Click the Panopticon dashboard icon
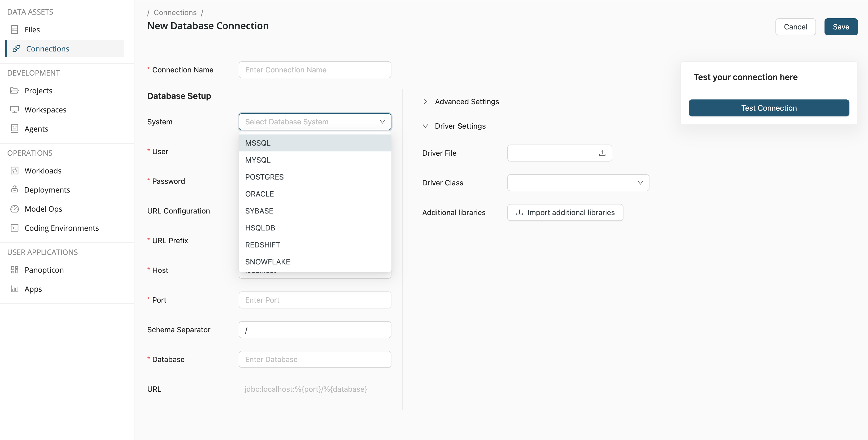Image resolution: width=868 pixels, height=440 pixels. pos(15,270)
